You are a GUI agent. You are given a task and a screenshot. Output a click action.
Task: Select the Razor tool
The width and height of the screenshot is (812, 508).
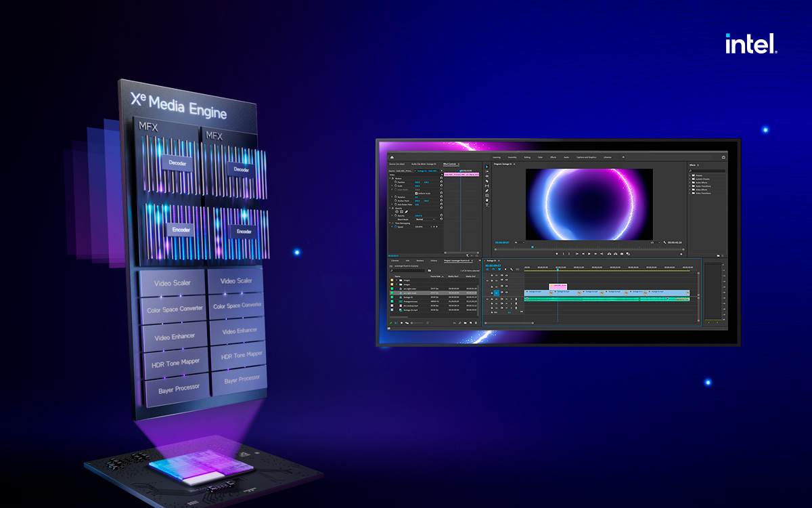pyautogui.click(x=487, y=181)
